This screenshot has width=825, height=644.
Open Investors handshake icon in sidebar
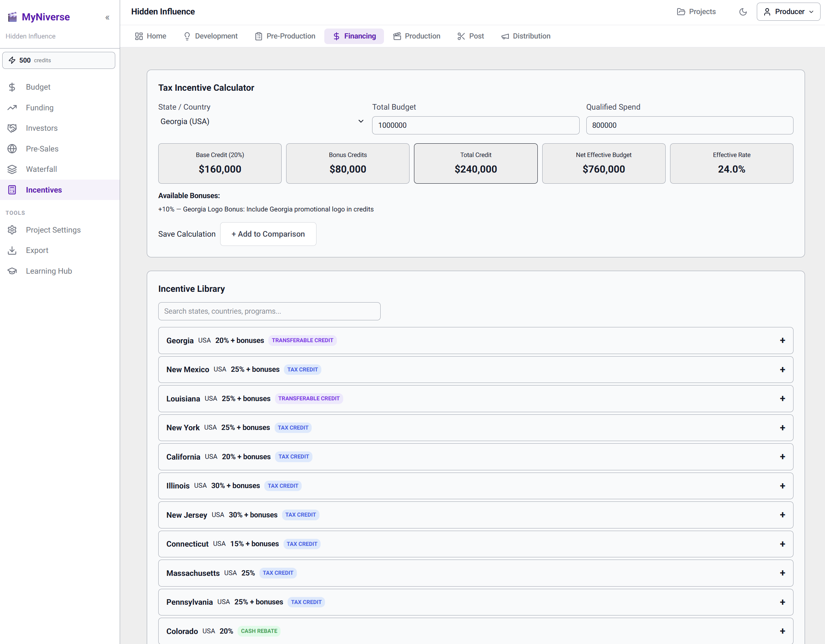[12, 129]
